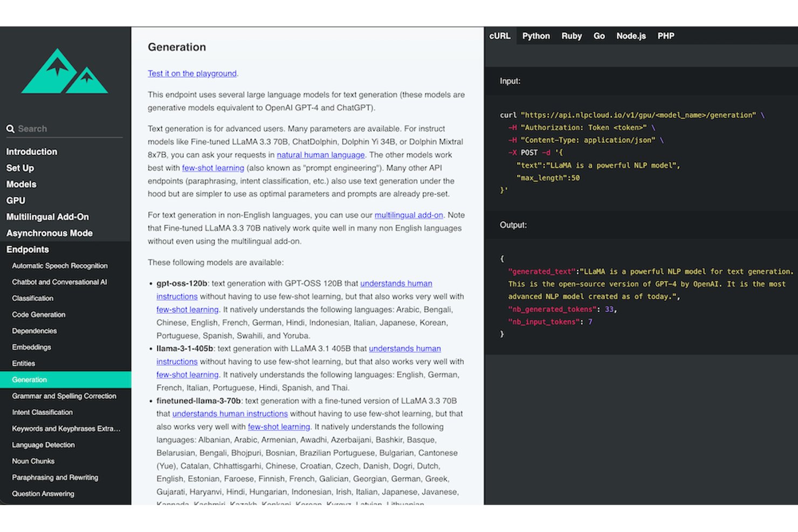Click the Authorization: Token header line
Viewport: 798px width, 532px height.
[x=582, y=127]
